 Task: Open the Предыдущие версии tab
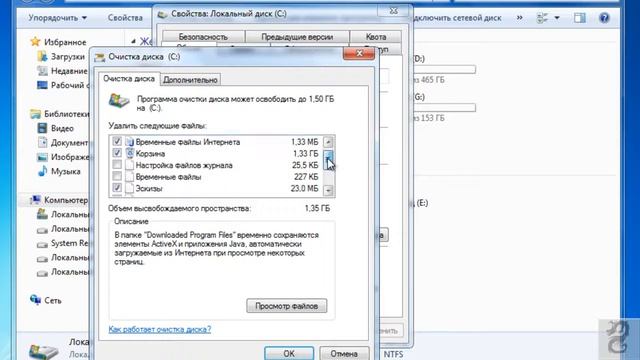tap(297, 37)
